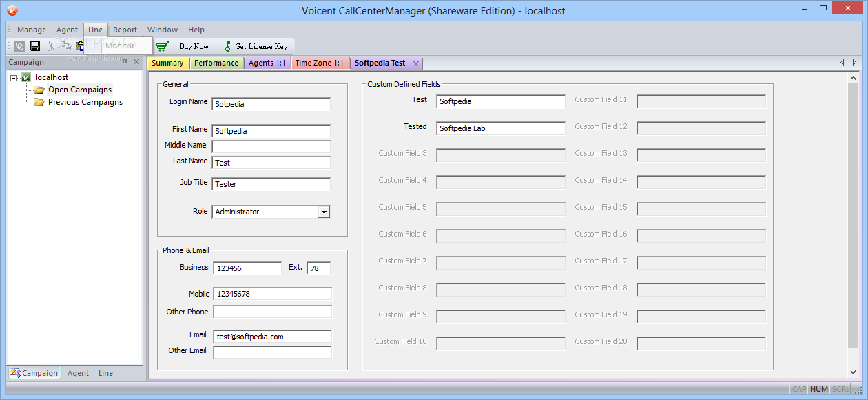
Task: Switch to the Summary tab
Action: [x=167, y=63]
